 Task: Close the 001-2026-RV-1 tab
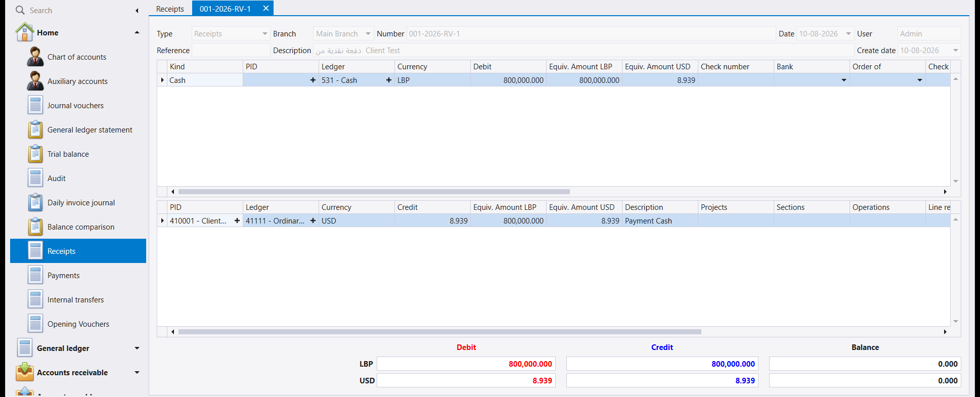pyautogui.click(x=265, y=8)
